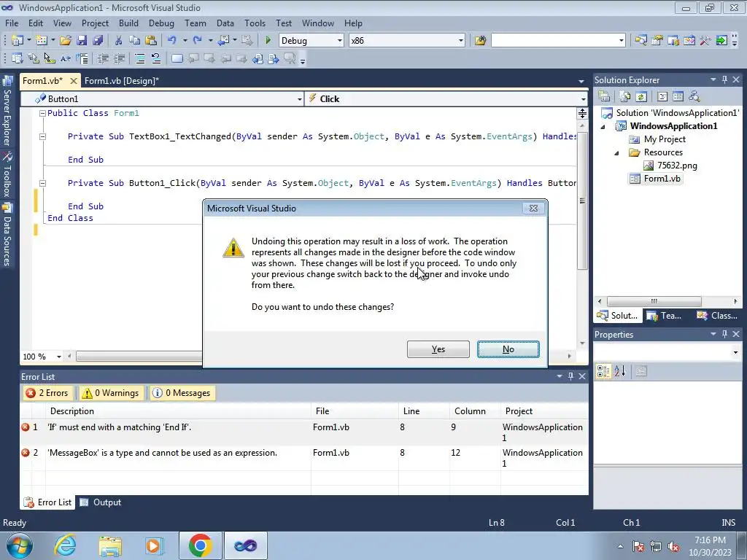Click the Open File folder icon
The height and width of the screenshot is (560, 747).
pyautogui.click(x=66, y=41)
